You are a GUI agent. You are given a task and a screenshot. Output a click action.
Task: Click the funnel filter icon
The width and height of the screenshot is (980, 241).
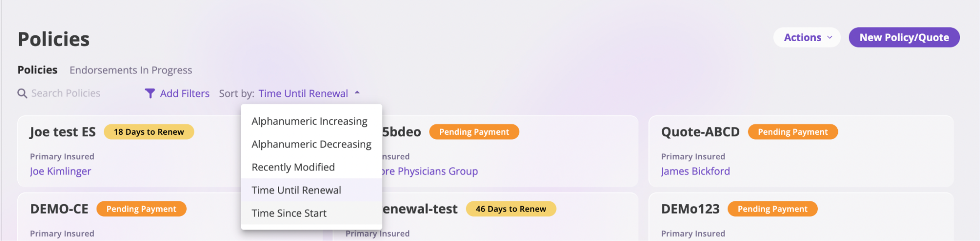150,93
